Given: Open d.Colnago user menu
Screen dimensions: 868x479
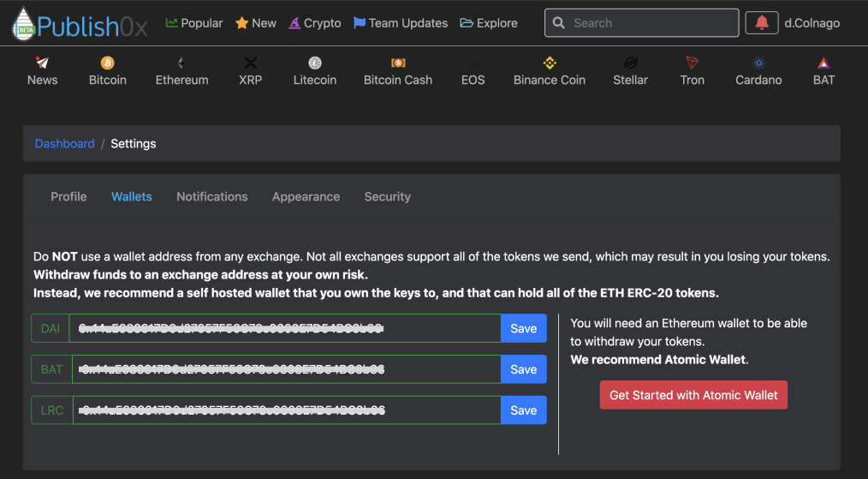Looking at the screenshot, I should pos(812,23).
